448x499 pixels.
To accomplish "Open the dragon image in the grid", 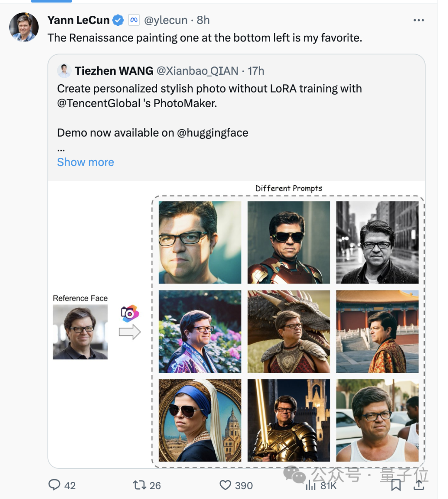I will [289, 331].
